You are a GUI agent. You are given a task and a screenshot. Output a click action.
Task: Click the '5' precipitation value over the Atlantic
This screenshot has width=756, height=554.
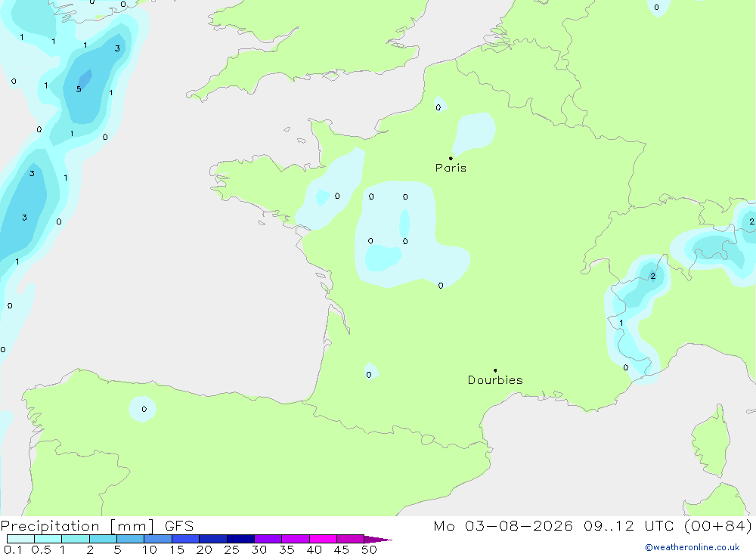(79, 89)
